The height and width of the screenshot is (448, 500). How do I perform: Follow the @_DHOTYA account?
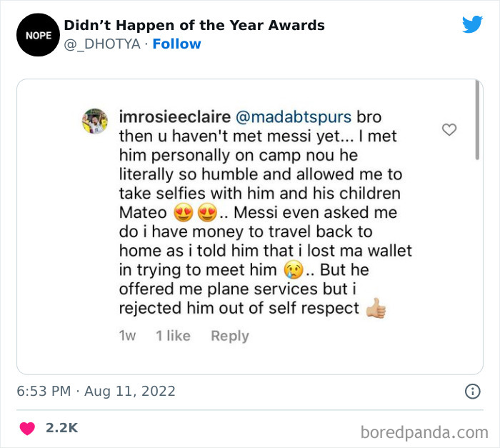tap(176, 44)
